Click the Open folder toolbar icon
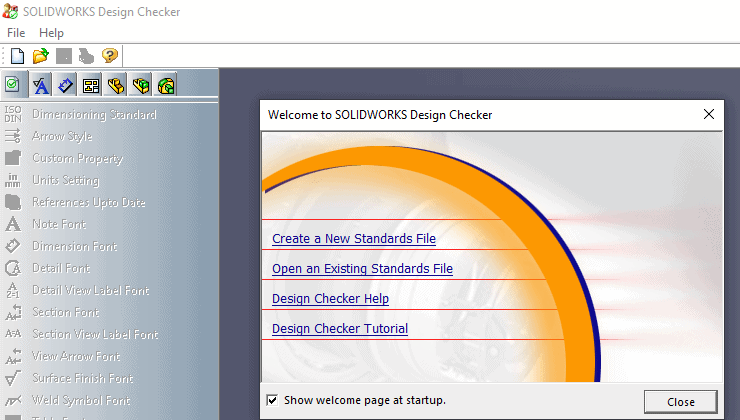 pos(41,56)
